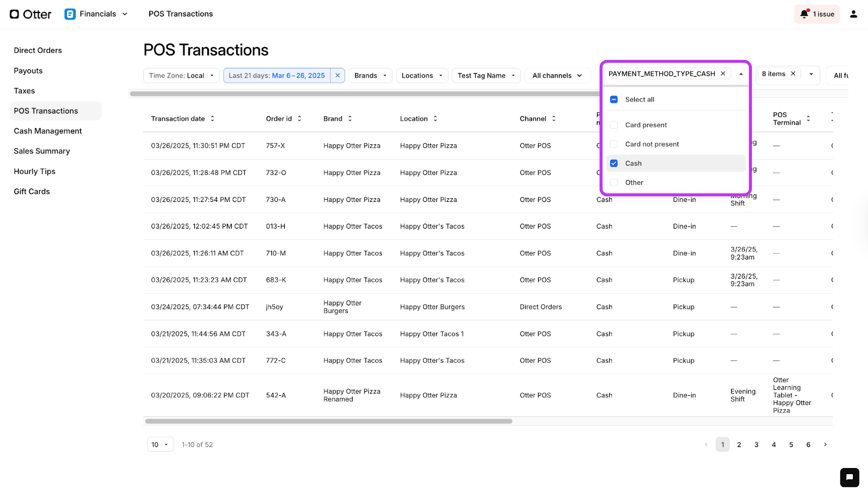Go to next page arrow
The width and height of the screenshot is (868, 493).
pos(826,445)
